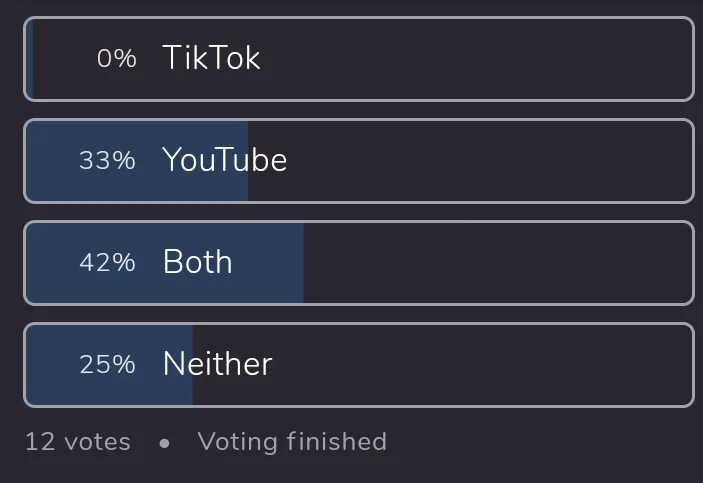
Task: Click the 33% percentage label
Action: (107, 160)
